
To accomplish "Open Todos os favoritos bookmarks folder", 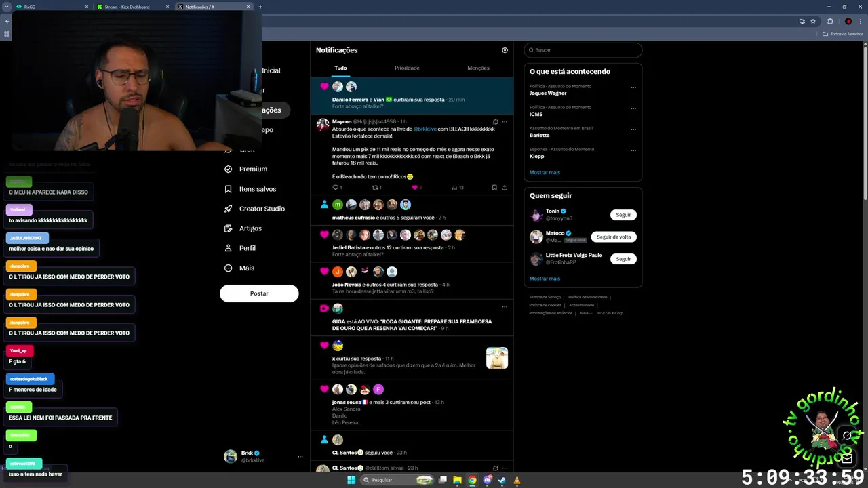I will click(x=843, y=34).
